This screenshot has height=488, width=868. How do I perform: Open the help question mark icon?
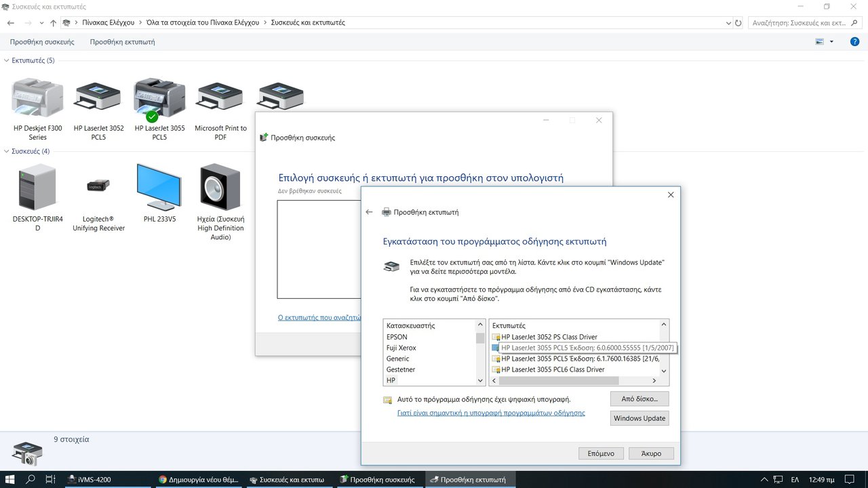click(854, 41)
